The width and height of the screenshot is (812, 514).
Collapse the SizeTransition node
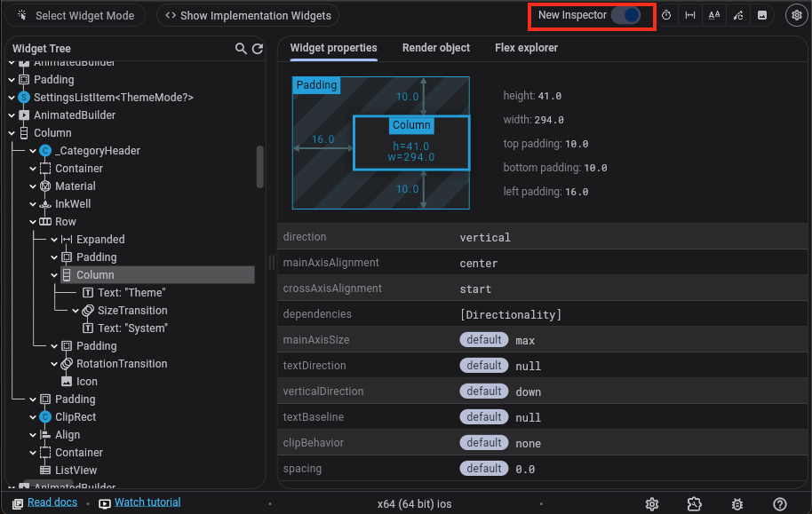76,310
